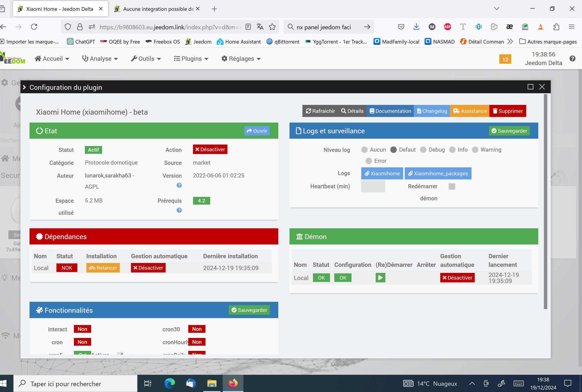The width and height of the screenshot is (582, 392).
Task: Click the Windows taskbar search box
Action: pos(75,384)
